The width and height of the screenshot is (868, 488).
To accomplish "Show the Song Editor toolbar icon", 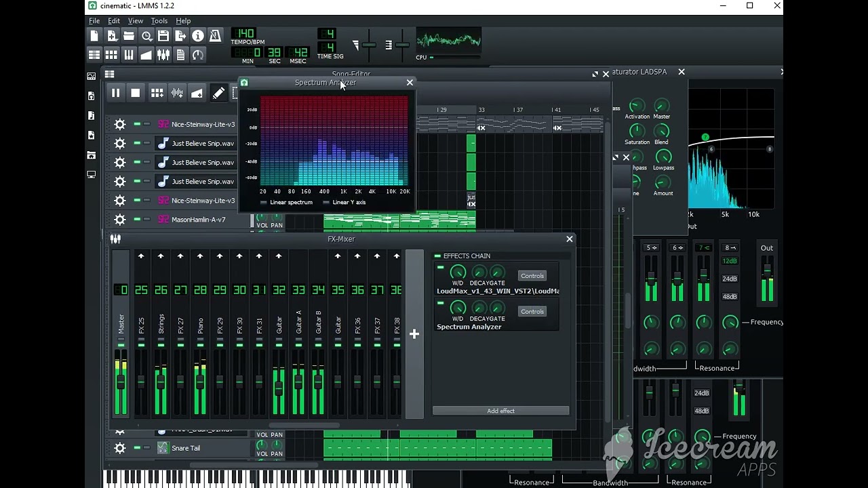I will click(x=94, y=55).
